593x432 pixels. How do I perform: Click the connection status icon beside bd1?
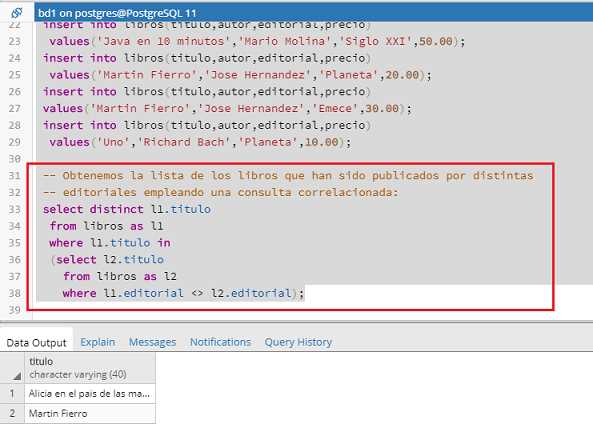(x=16, y=13)
